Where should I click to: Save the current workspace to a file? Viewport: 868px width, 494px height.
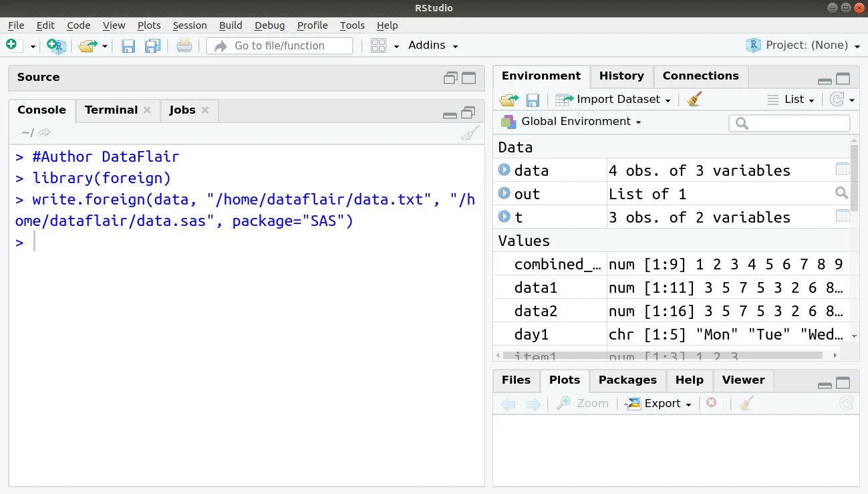[533, 99]
